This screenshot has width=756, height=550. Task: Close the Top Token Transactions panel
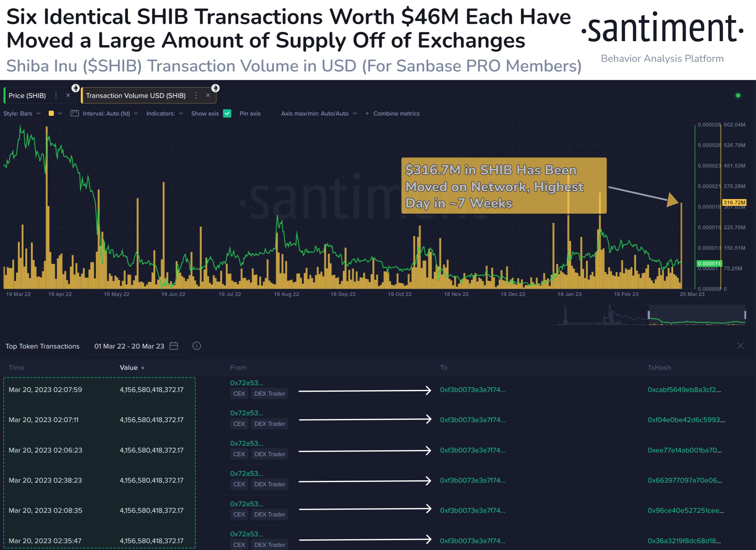pyautogui.click(x=740, y=346)
